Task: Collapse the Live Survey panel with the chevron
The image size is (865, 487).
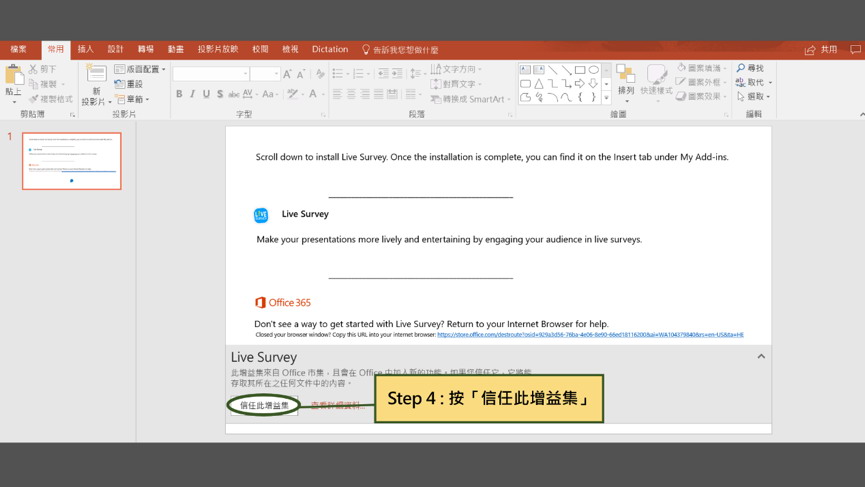Action: (x=761, y=356)
